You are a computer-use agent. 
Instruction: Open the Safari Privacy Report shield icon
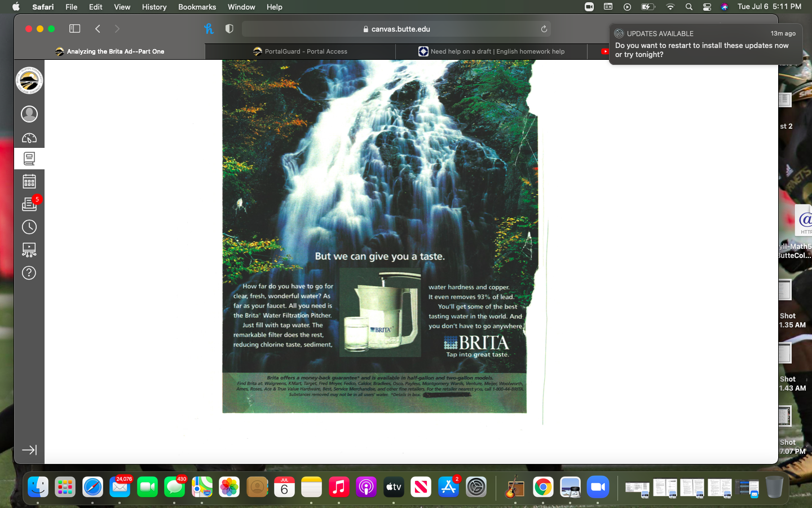(x=230, y=29)
